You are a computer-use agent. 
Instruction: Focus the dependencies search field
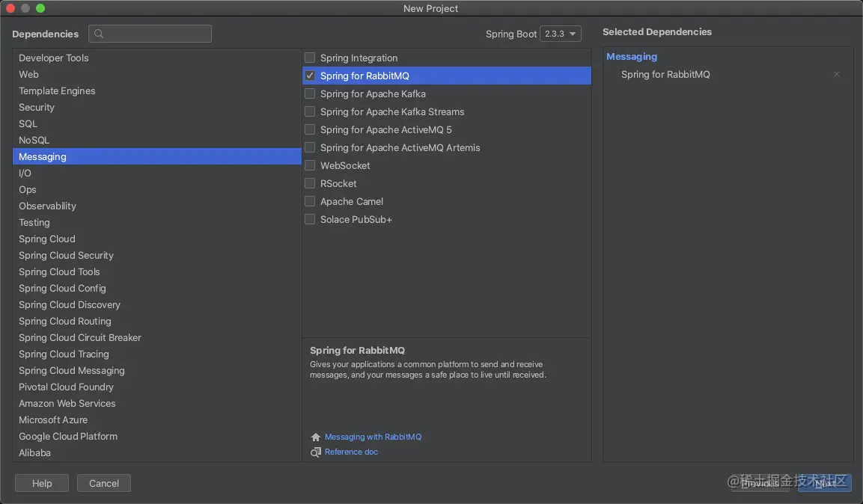click(157, 34)
